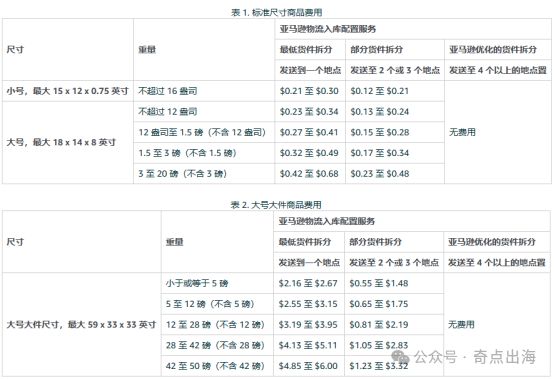Click the $0.21 至 $0.30 fee cell
This screenshot has width=554, height=379.
[309, 91]
